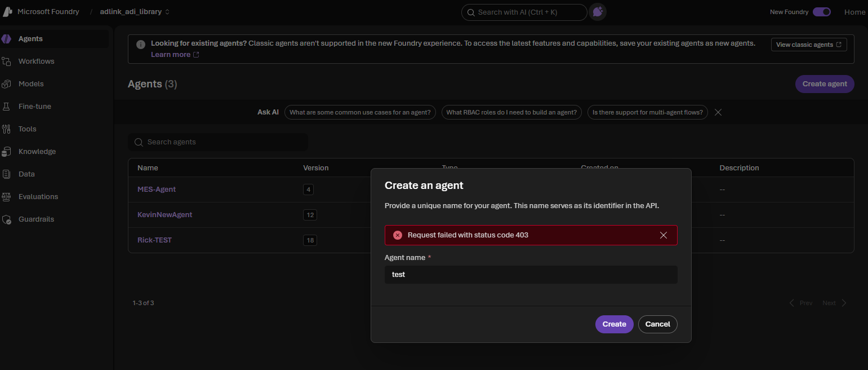Click the Tools wrench icon

pyautogui.click(x=7, y=129)
